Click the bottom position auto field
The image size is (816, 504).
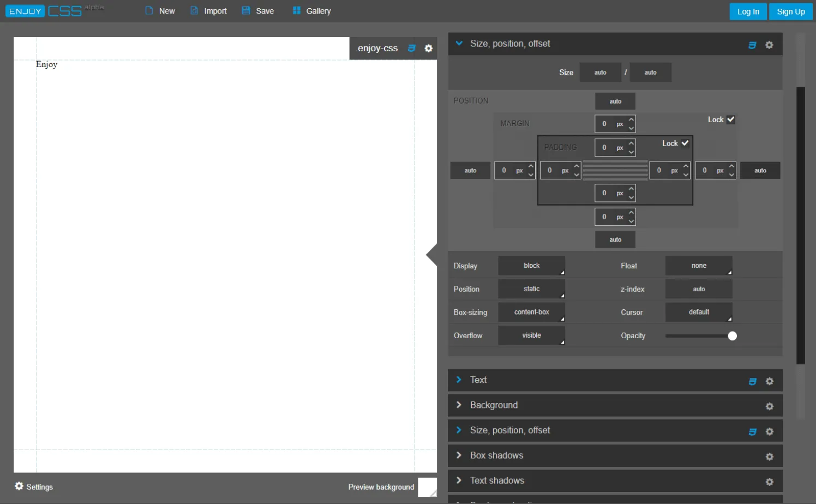615,239
